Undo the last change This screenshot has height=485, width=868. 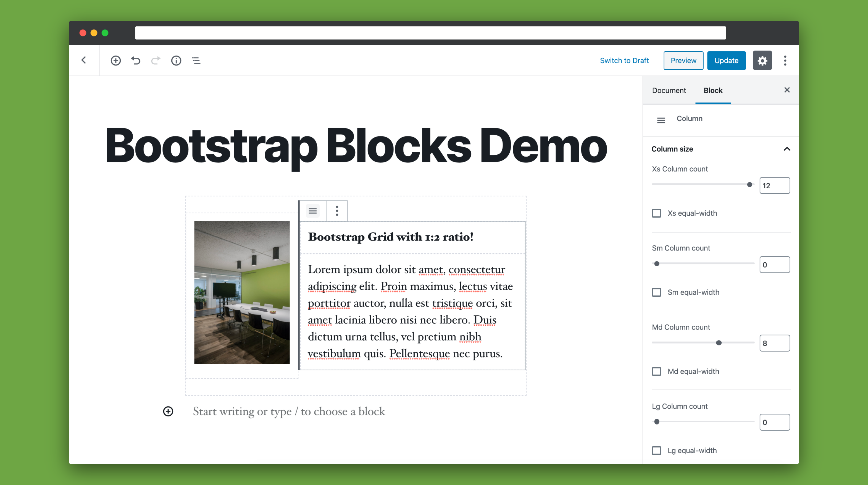point(136,61)
